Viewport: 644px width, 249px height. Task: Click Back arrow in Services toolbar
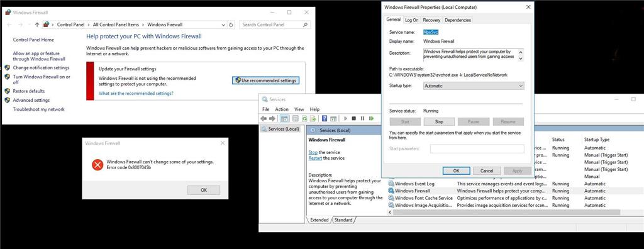[264, 118]
